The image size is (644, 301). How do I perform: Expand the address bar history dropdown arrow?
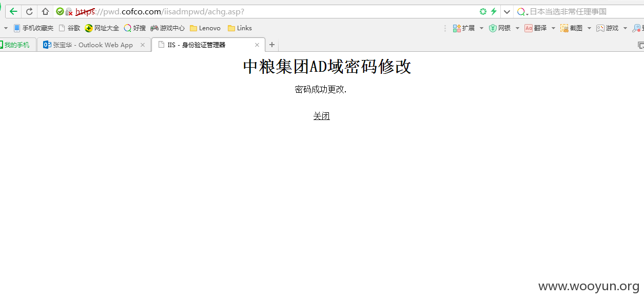coord(507,11)
